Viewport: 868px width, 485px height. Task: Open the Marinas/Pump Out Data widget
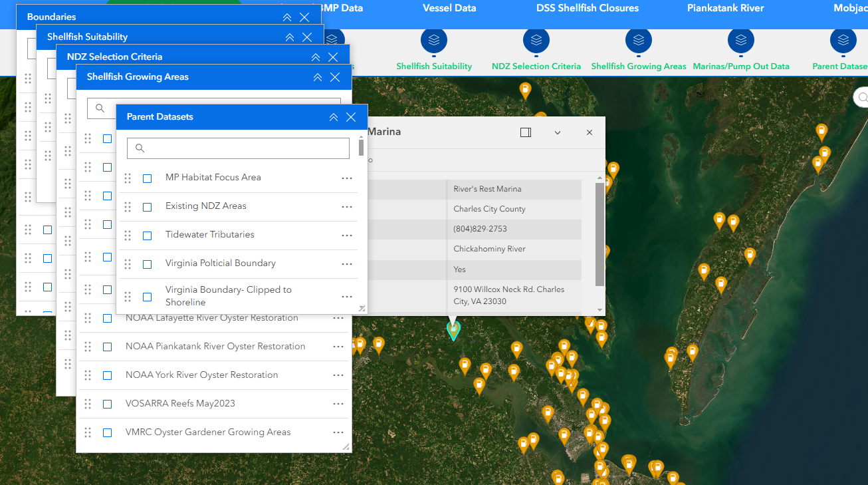(x=740, y=41)
